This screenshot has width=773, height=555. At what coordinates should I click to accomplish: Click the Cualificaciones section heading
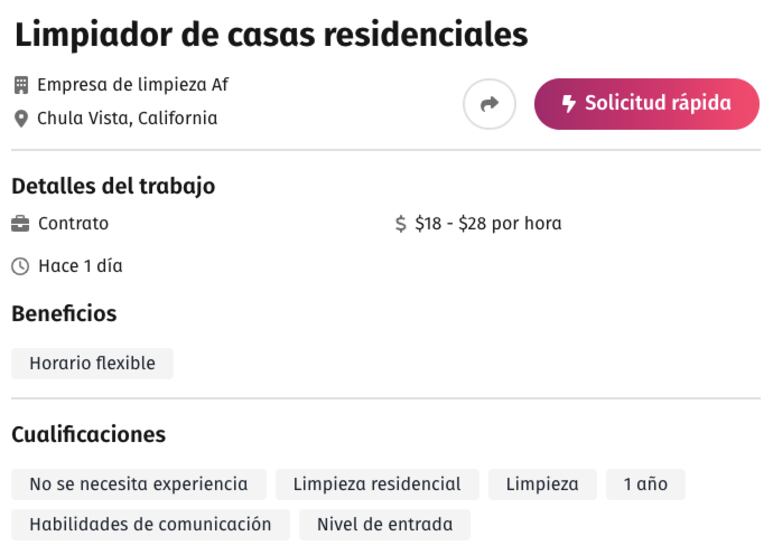click(x=89, y=435)
